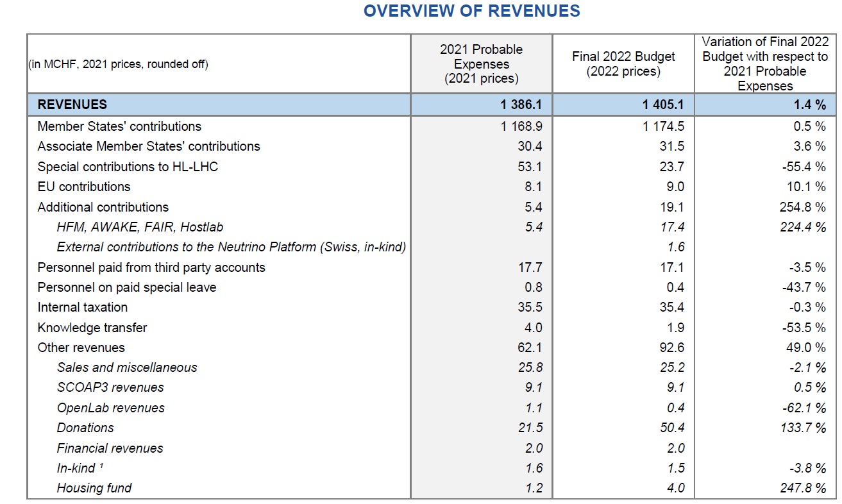Click the OVERVIEW OF REVENUES title
This screenshot has height=504, width=842.
(x=471, y=11)
